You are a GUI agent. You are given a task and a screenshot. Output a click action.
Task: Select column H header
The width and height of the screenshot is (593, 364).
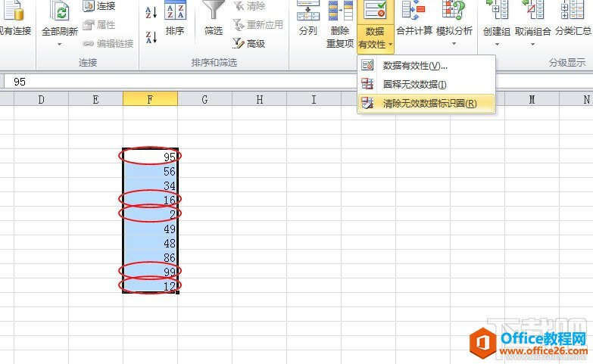coord(260,99)
